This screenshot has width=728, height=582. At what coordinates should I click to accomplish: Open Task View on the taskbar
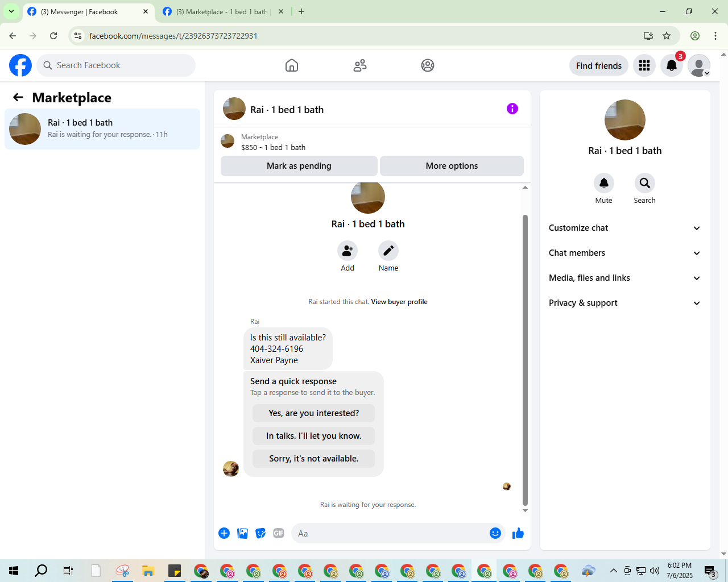click(68, 571)
